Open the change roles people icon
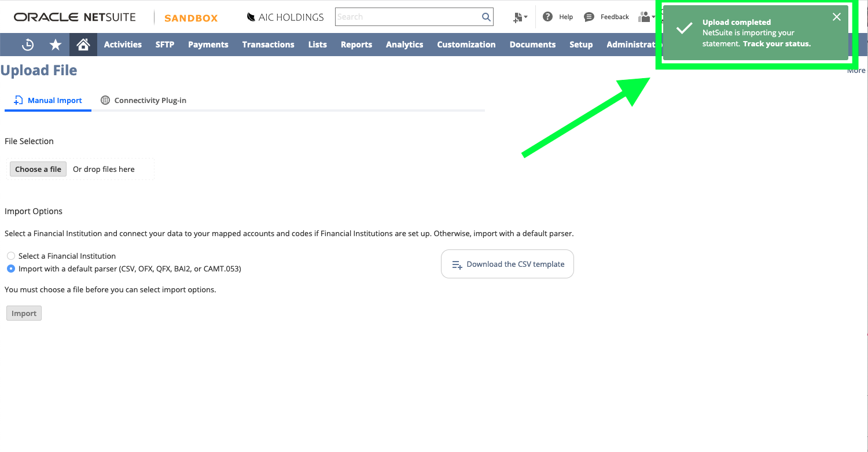This screenshot has width=868, height=452. click(x=646, y=17)
